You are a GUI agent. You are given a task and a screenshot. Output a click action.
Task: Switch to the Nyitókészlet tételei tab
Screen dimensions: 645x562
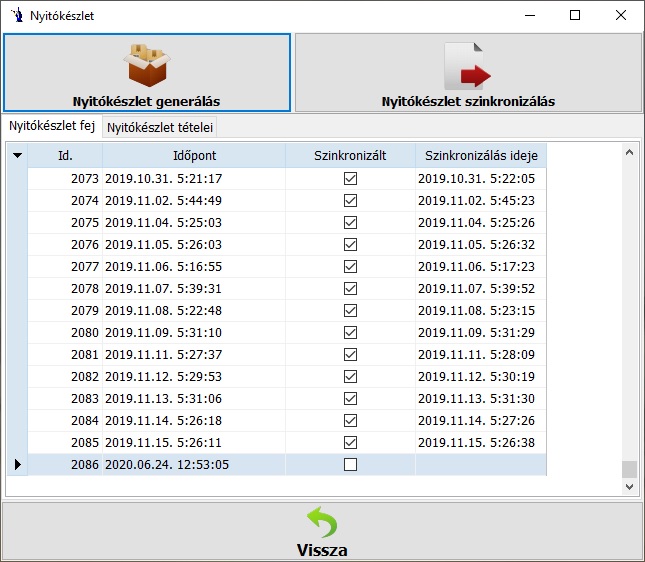160,127
